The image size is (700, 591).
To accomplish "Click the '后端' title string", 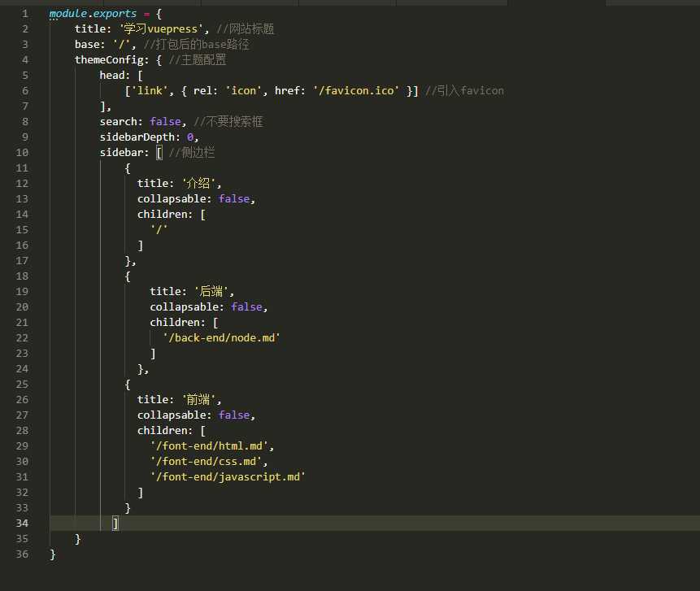I will [x=211, y=292].
